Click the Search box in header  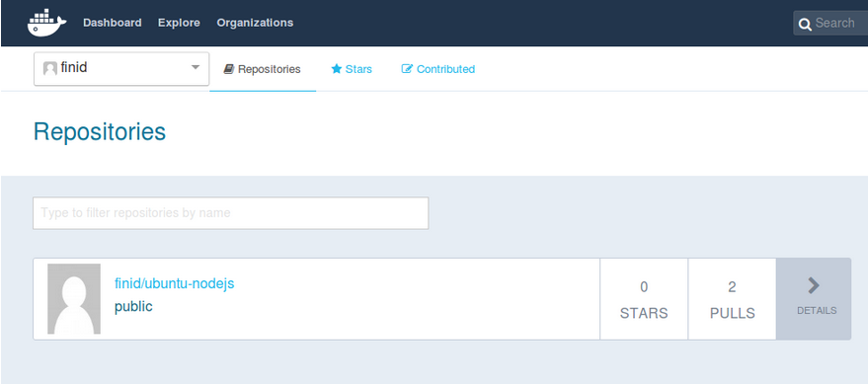[830, 24]
